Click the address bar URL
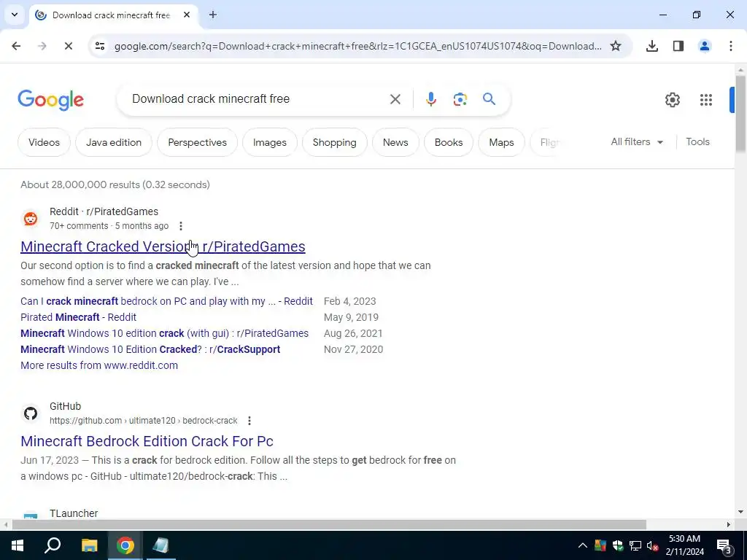The height and width of the screenshot is (560, 747). click(x=357, y=46)
